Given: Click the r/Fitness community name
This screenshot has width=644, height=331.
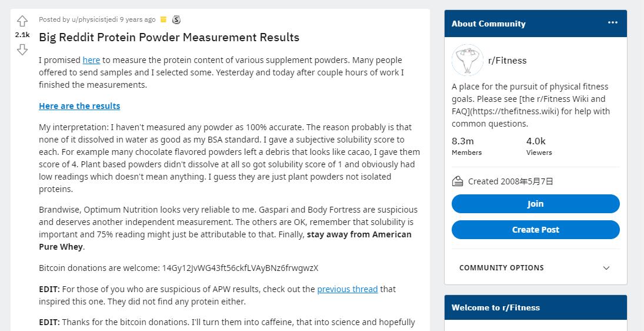Looking at the screenshot, I should (x=507, y=60).
